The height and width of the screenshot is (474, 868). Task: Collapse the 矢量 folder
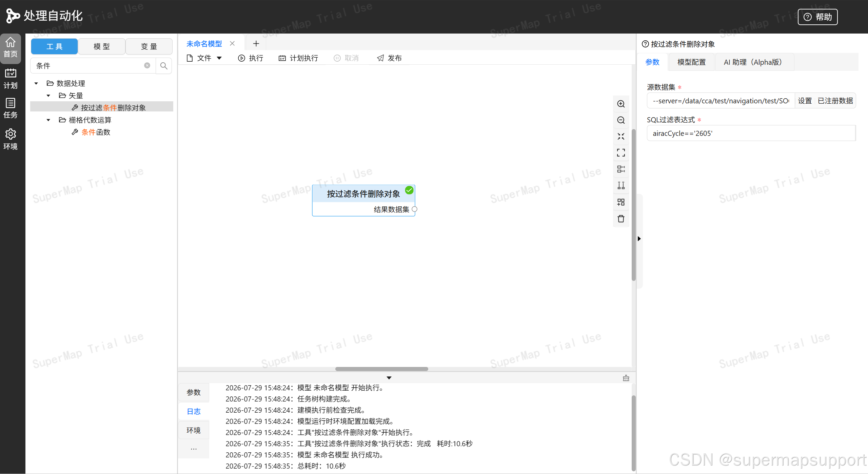(x=48, y=96)
